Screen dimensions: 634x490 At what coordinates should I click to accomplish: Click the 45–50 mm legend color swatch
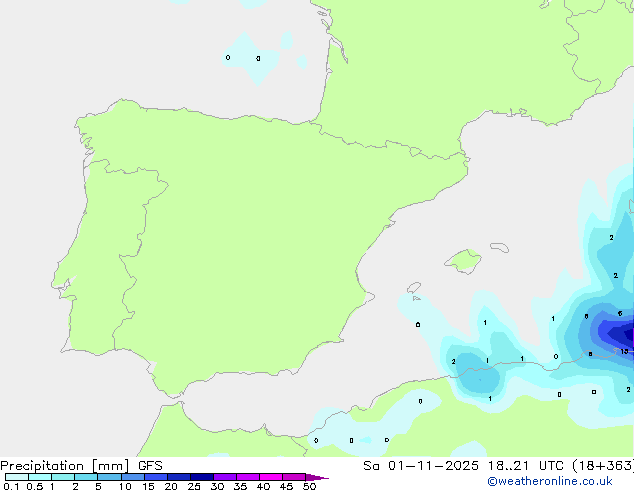point(294,477)
